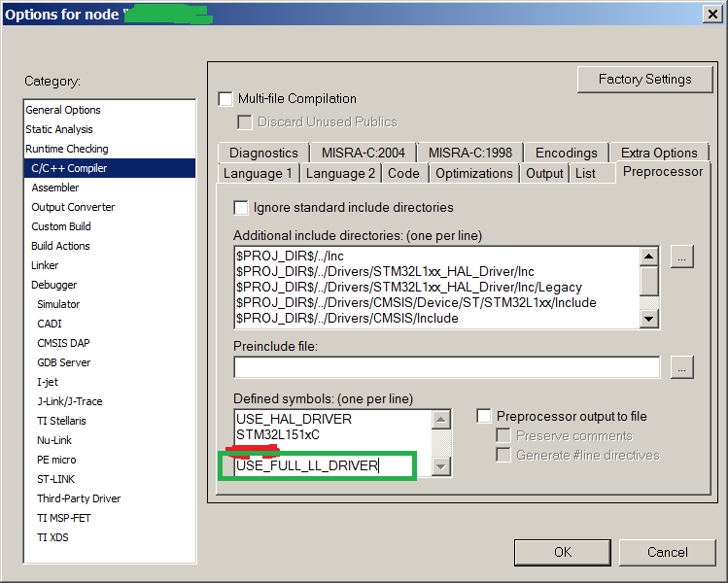
Task: Select General Options category
Action: (63, 110)
